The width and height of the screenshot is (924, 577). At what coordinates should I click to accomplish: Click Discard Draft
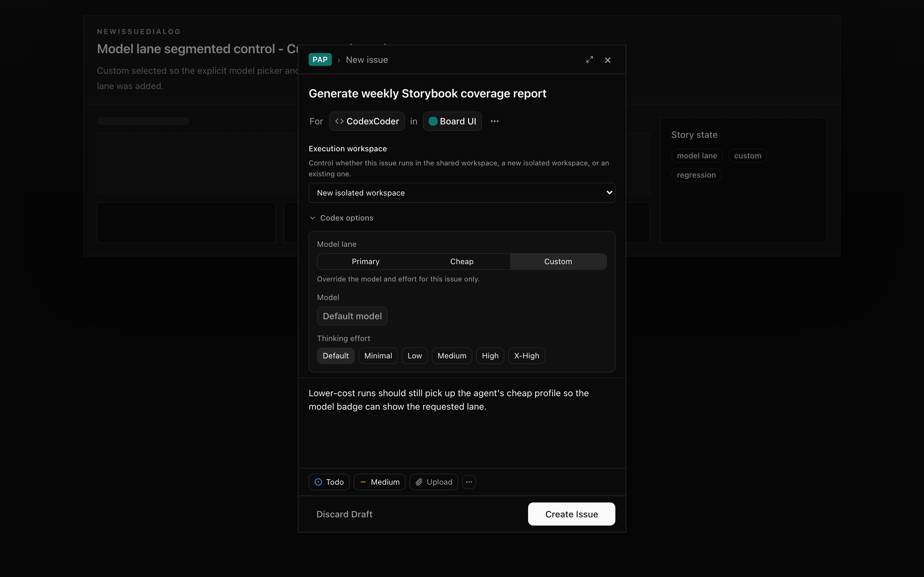pyautogui.click(x=344, y=514)
